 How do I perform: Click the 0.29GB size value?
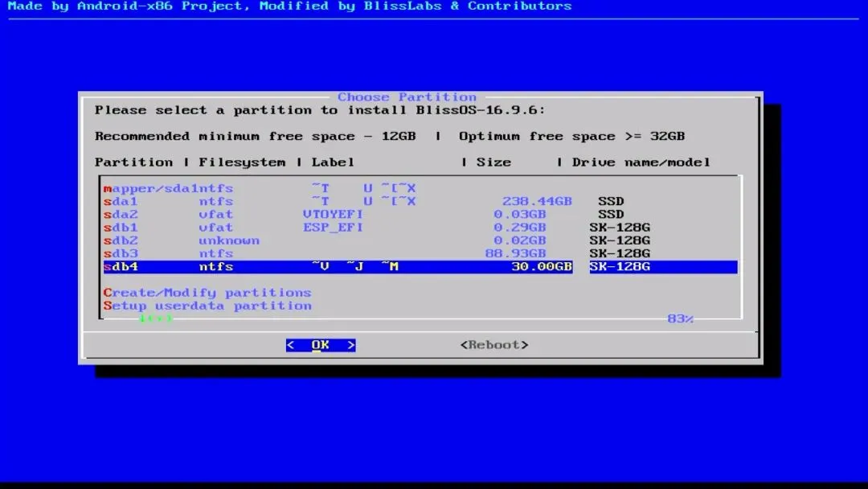[519, 228]
